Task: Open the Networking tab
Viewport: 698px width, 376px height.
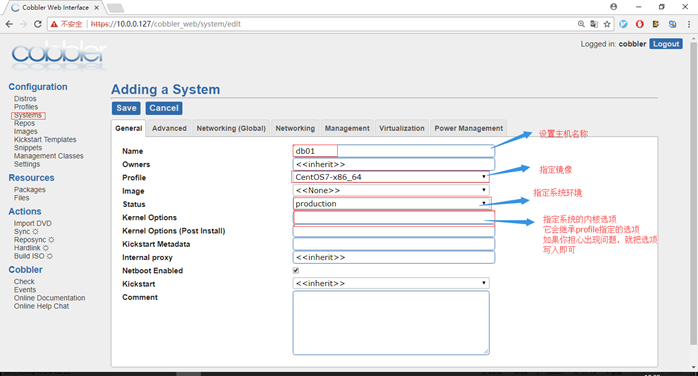Action: 295,128
